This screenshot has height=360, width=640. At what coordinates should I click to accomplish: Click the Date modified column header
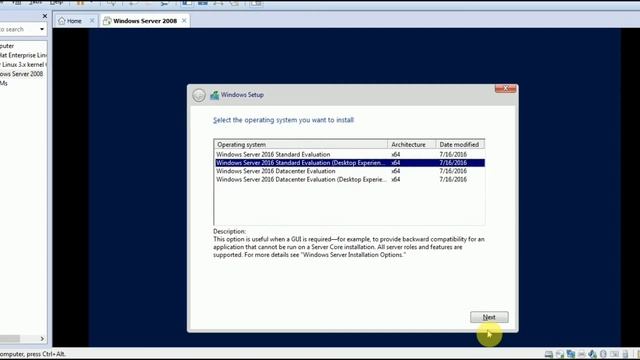click(x=460, y=144)
